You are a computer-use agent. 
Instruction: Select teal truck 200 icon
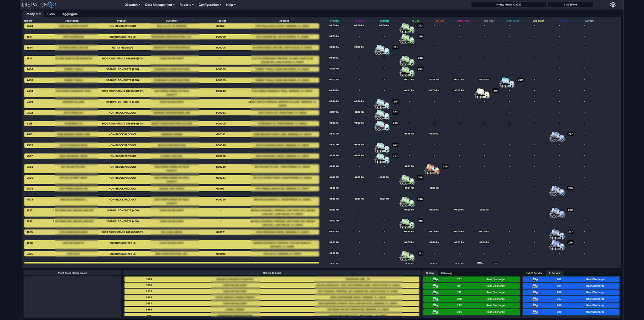click(382, 126)
